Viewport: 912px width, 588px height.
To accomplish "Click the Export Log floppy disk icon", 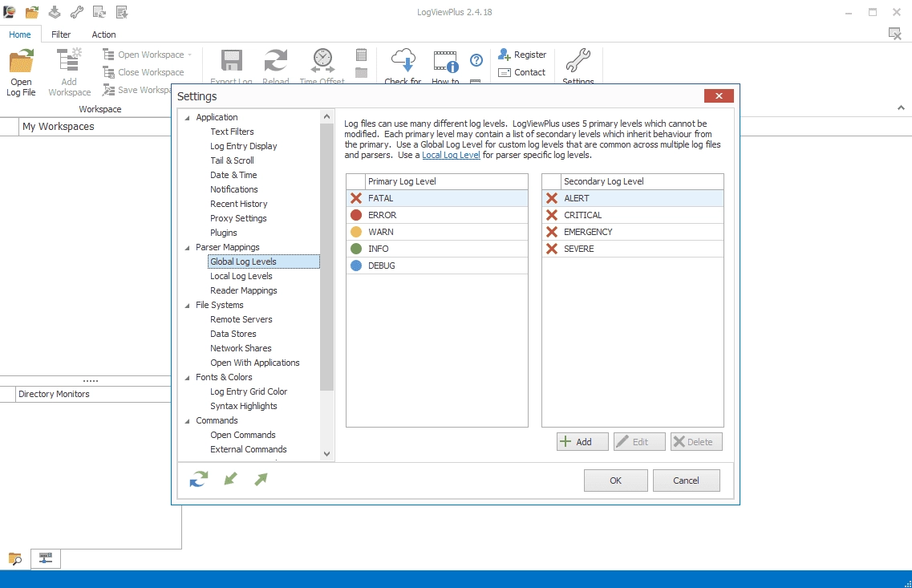I will pos(232,60).
